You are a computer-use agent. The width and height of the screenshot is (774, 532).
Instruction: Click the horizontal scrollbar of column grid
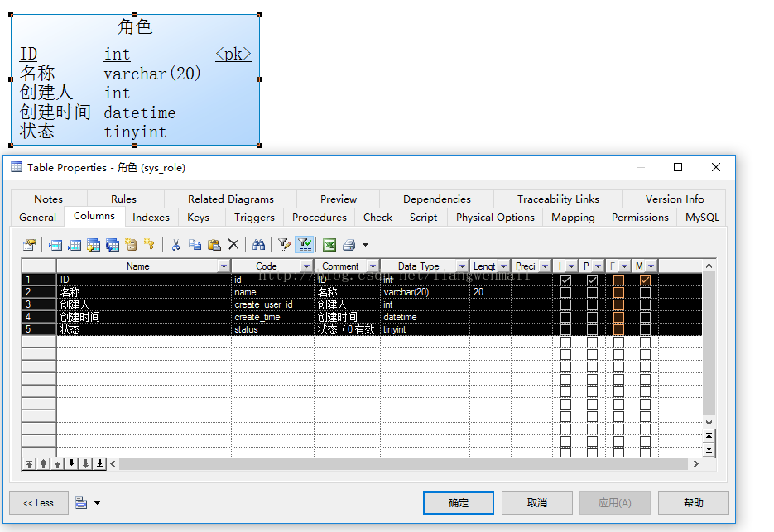[403, 463]
